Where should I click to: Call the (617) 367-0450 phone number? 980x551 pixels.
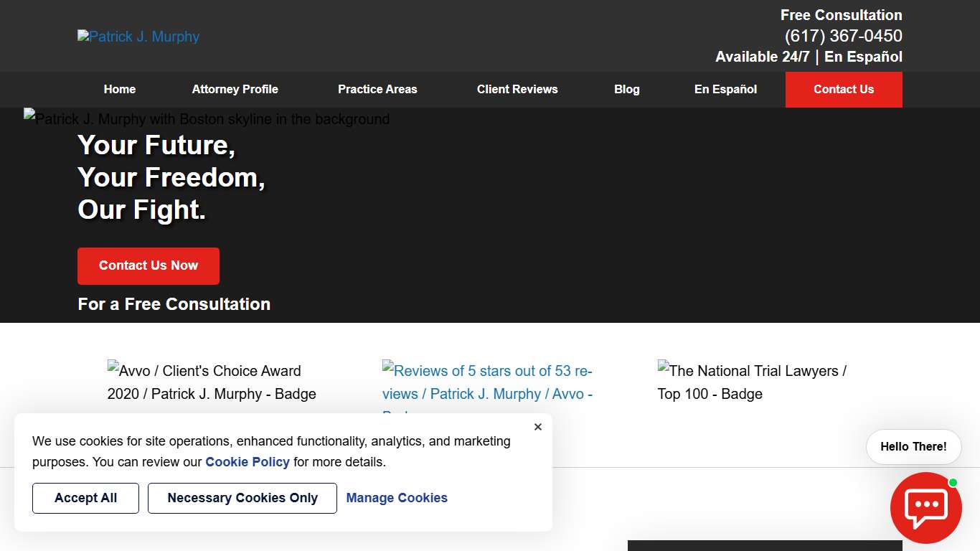tap(843, 36)
